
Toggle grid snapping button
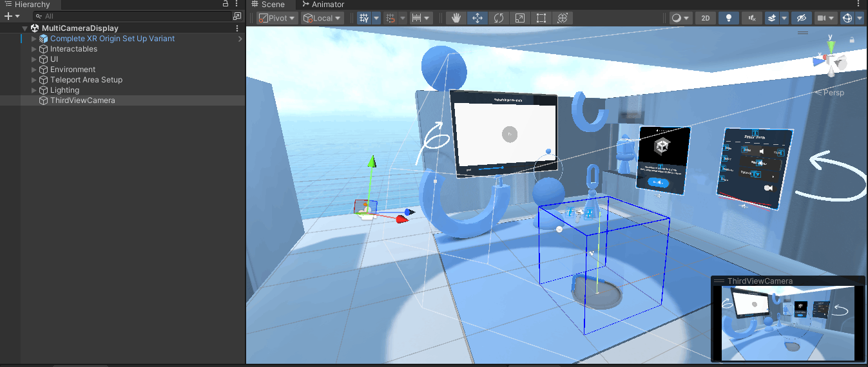(x=391, y=18)
